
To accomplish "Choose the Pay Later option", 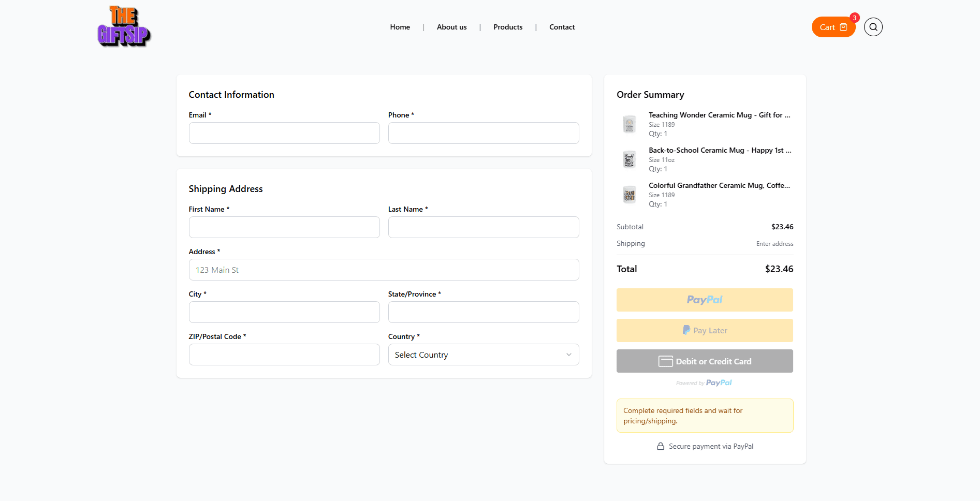I will point(704,330).
